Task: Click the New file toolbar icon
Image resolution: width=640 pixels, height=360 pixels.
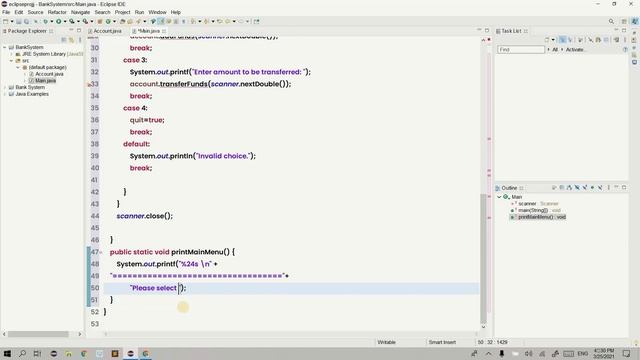Action: tap(6, 21)
